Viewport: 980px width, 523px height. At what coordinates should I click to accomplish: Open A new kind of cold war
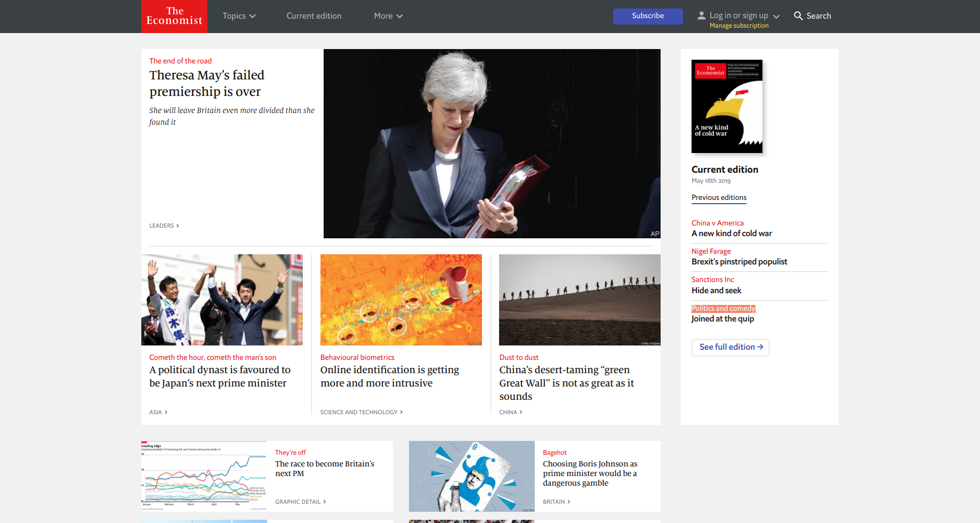tap(732, 234)
